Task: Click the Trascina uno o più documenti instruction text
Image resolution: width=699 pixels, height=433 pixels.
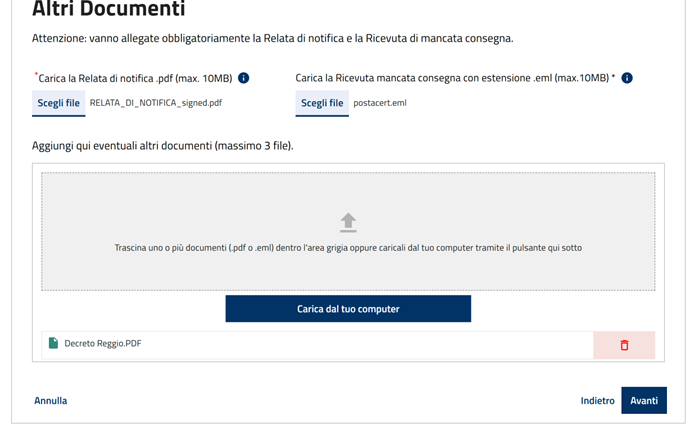Action: [348, 247]
